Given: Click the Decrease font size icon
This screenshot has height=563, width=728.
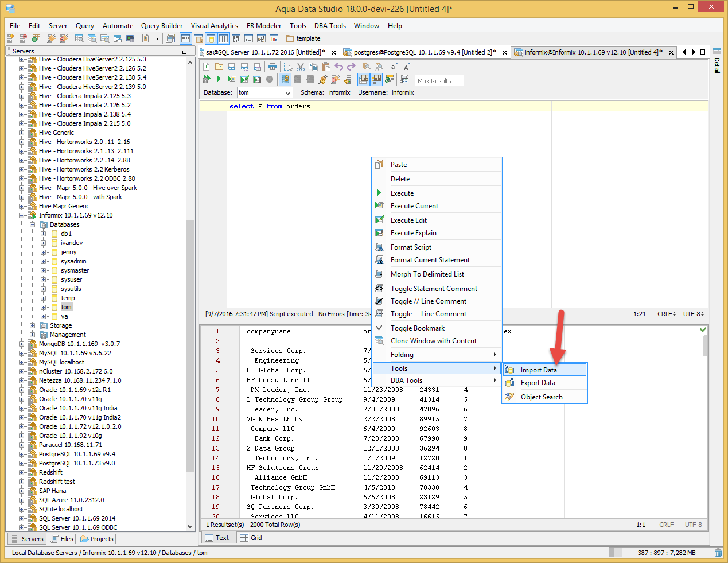Looking at the screenshot, I should pyautogui.click(x=394, y=67).
